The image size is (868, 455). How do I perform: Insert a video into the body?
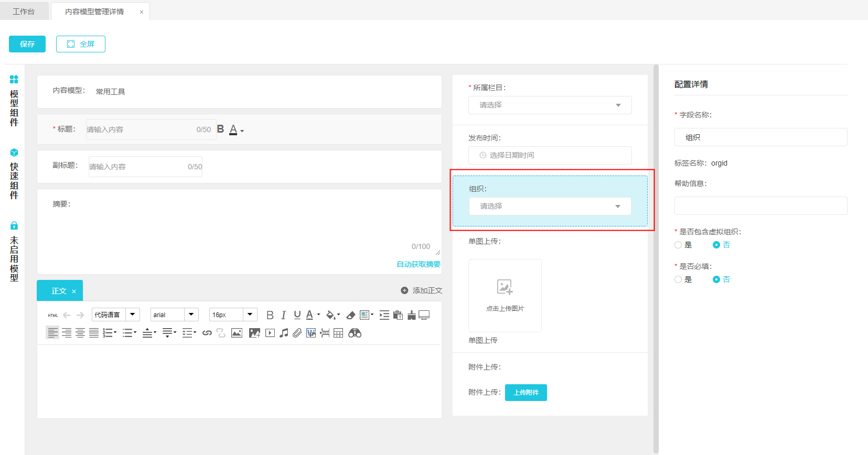click(270, 333)
